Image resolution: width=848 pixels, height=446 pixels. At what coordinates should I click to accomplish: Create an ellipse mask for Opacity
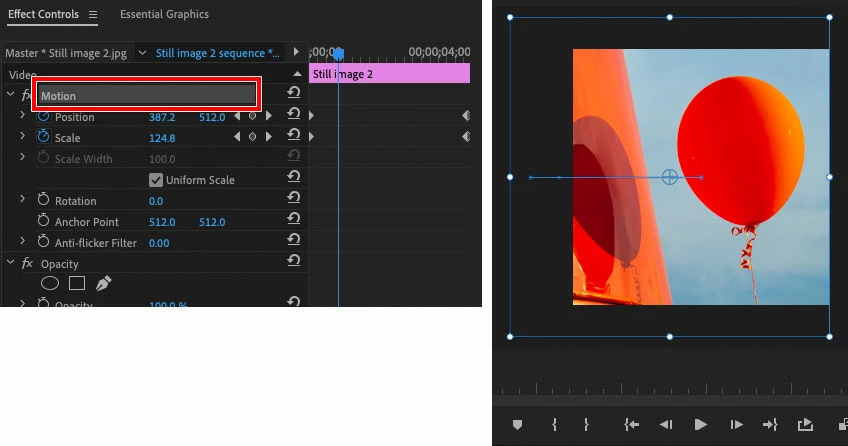pyautogui.click(x=50, y=283)
